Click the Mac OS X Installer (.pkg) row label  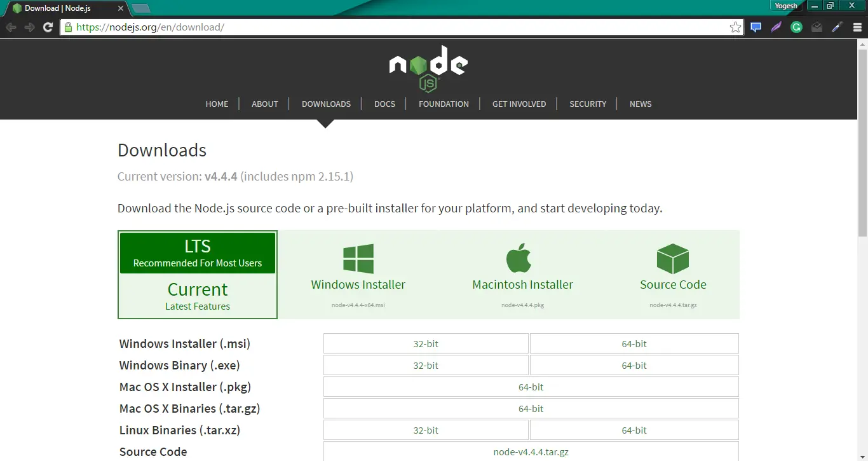tap(186, 387)
